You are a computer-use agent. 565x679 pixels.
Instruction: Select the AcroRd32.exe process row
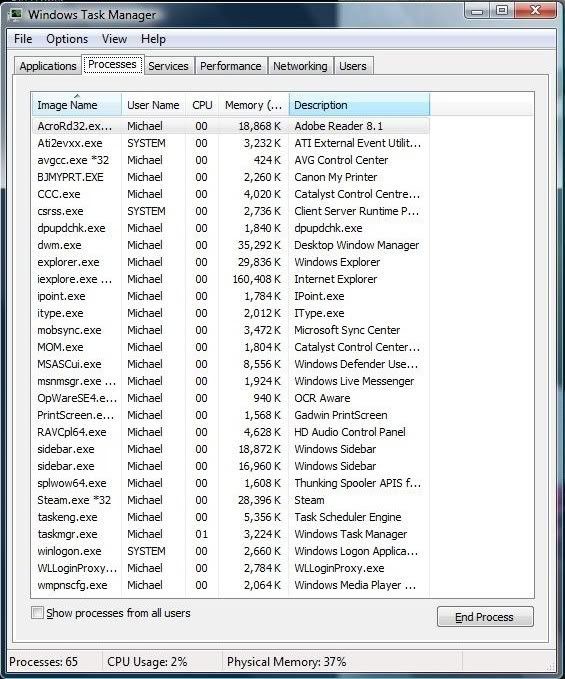[231, 126]
